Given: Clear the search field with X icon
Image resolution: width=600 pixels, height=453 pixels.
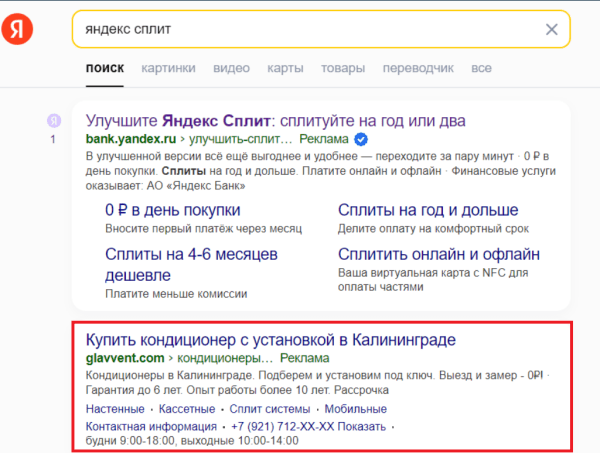Looking at the screenshot, I should [x=551, y=29].
